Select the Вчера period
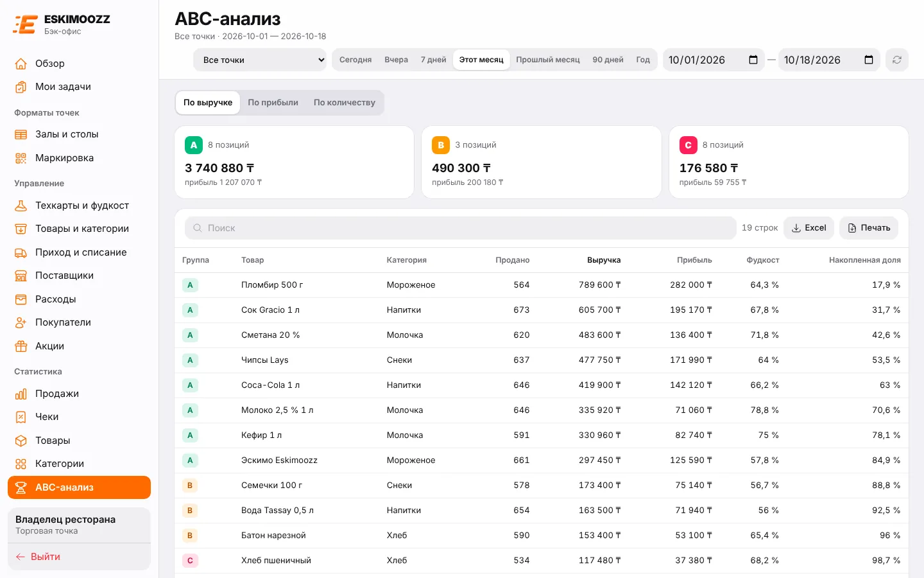924x578 pixels. [397, 60]
